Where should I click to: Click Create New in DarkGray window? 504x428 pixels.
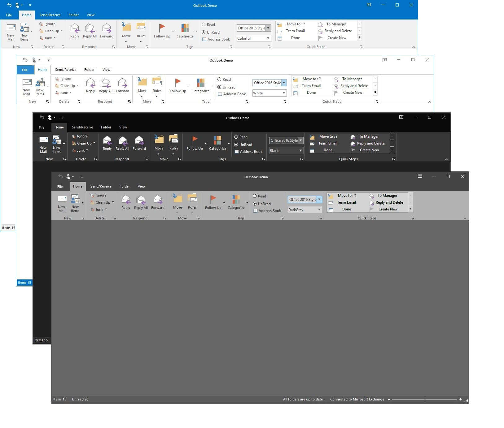[x=384, y=210]
